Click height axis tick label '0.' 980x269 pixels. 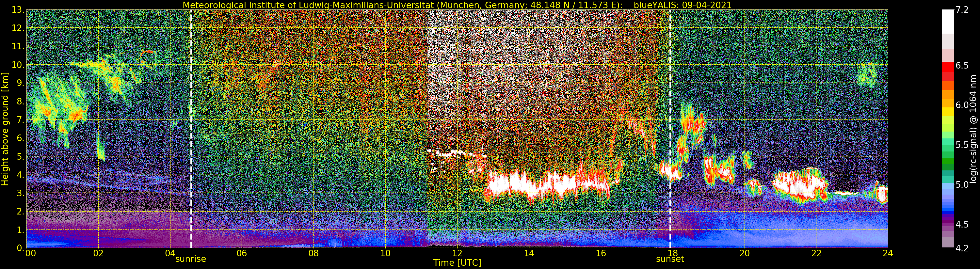pos(21,248)
